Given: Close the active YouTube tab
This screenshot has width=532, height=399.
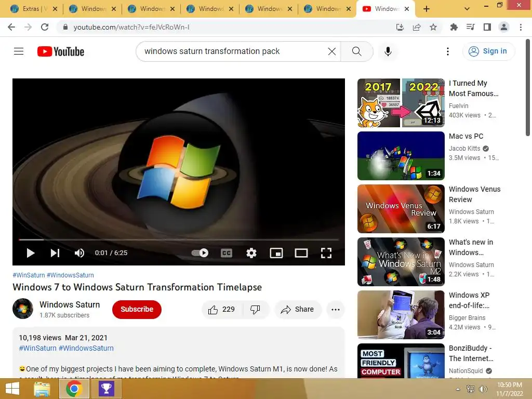Looking at the screenshot, I should click(407, 9).
